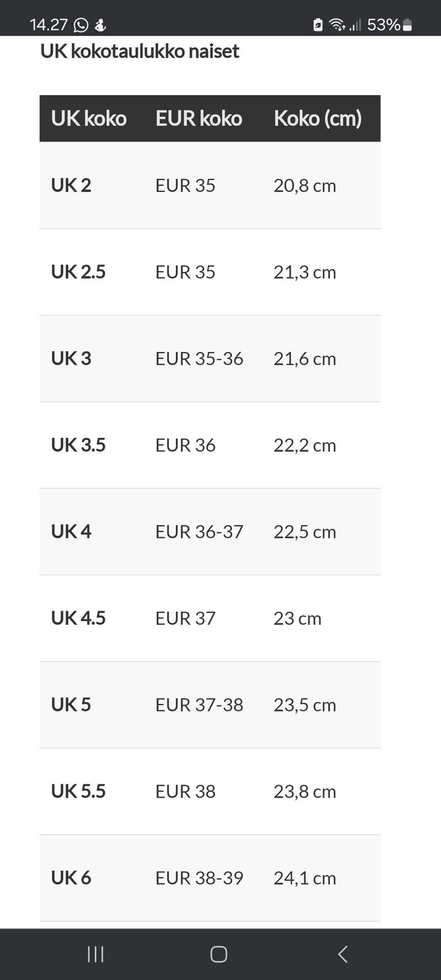Select the UK 6 row label
Screen dimensions: 441x980
click(x=71, y=878)
